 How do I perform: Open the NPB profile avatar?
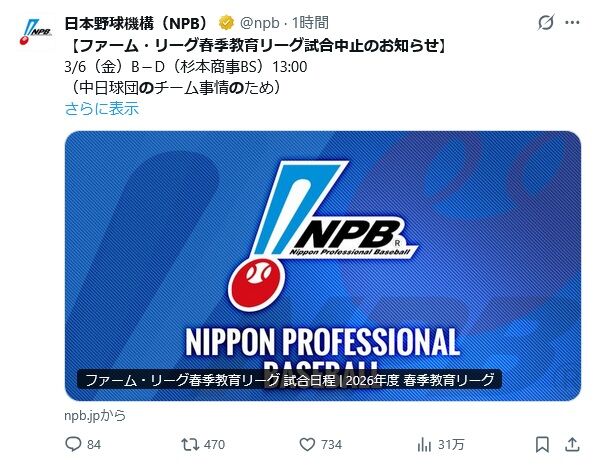[35, 31]
